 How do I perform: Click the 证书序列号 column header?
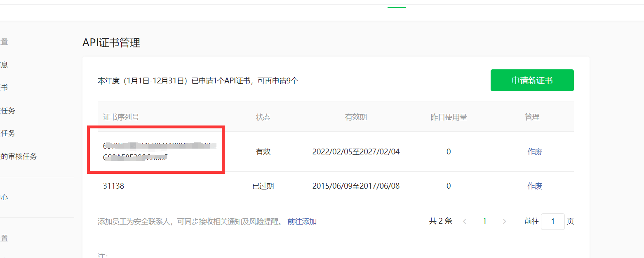(x=121, y=117)
